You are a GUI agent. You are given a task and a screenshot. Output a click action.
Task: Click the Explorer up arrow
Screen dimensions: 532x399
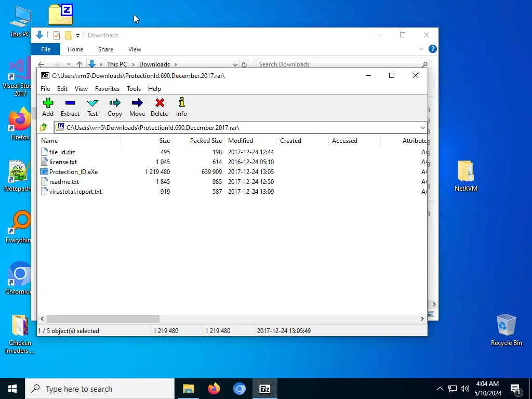(x=79, y=64)
